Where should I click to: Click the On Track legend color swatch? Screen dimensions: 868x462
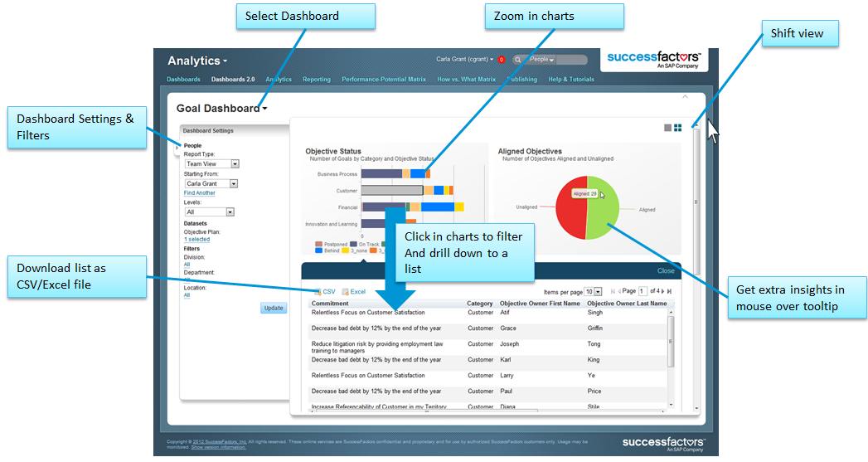(353, 245)
